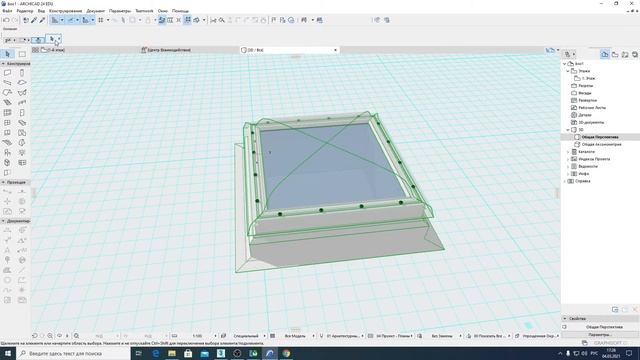The height and width of the screenshot is (360, 640).
Task: Click the Fit in Window zoom icon
Action: [76, 336]
